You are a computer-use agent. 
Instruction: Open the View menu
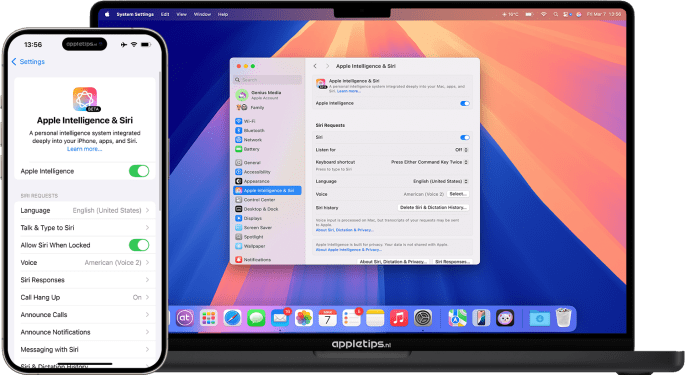[x=181, y=14]
